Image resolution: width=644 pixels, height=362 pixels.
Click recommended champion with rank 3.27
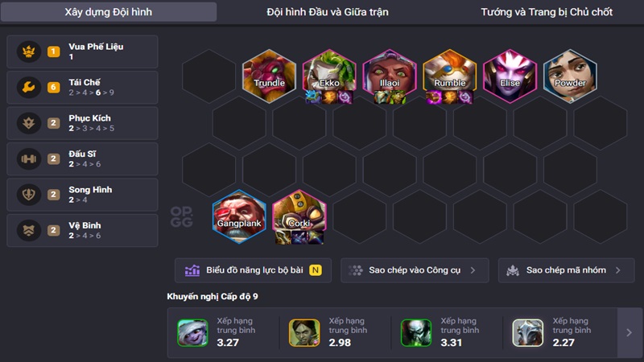point(192,332)
